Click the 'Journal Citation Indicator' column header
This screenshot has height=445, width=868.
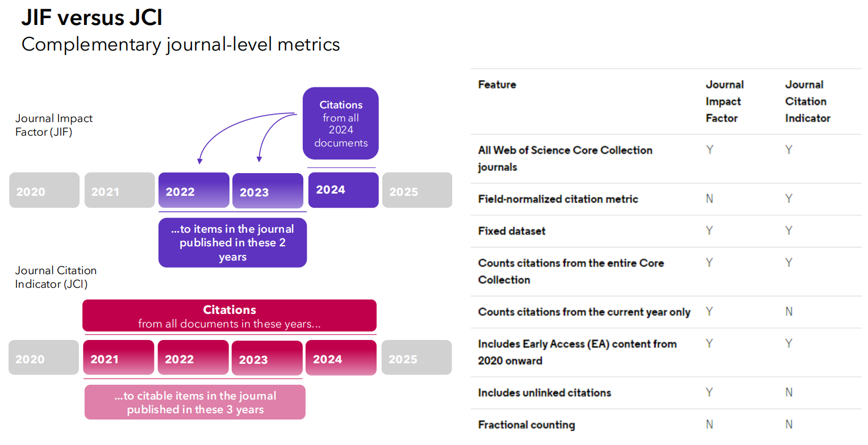(x=808, y=101)
